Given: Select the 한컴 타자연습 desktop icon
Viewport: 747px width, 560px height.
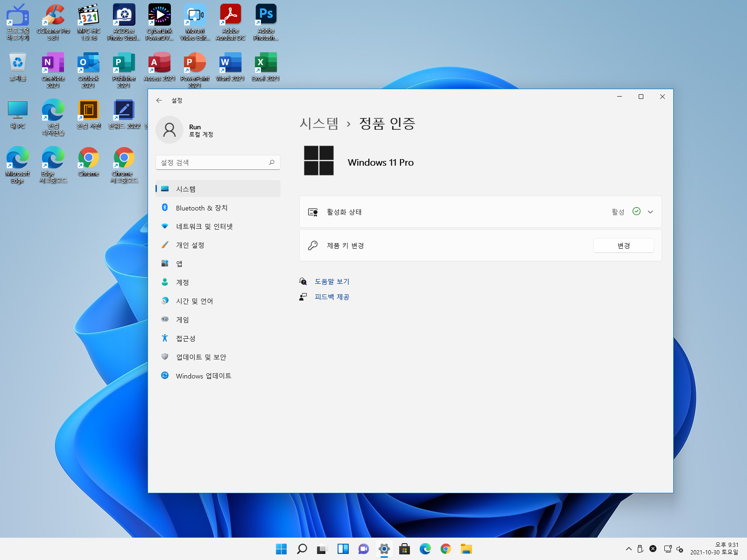Looking at the screenshot, I should pos(53,118).
